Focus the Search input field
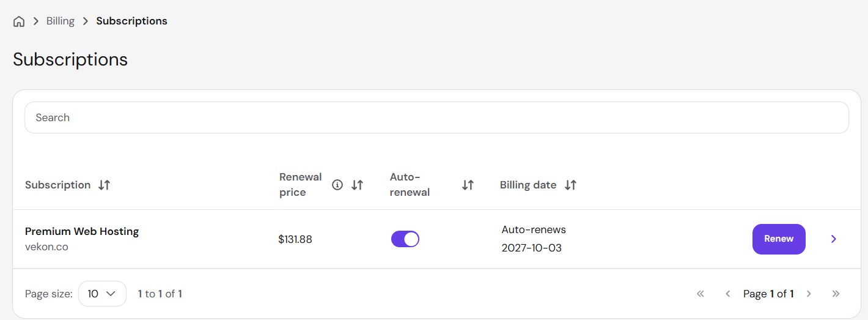Image resolution: width=868 pixels, height=320 pixels. (x=436, y=117)
